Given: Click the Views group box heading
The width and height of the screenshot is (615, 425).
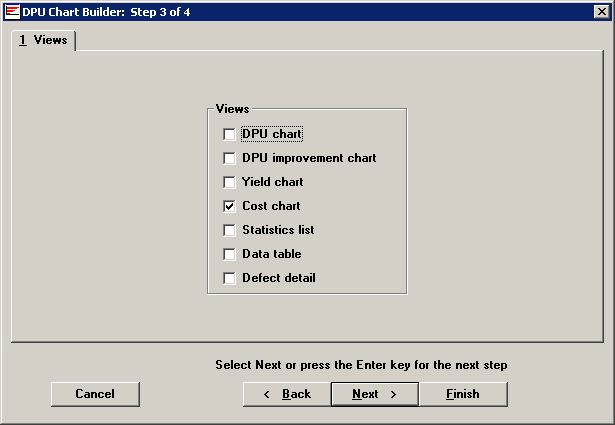Looking at the screenshot, I should 232,108.
